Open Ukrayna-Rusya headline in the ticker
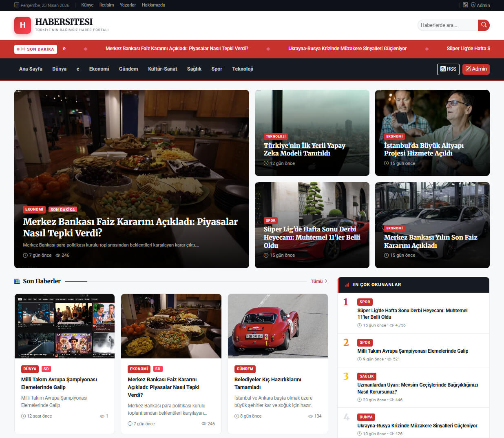The height and width of the screenshot is (438, 504). pyautogui.click(x=347, y=49)
